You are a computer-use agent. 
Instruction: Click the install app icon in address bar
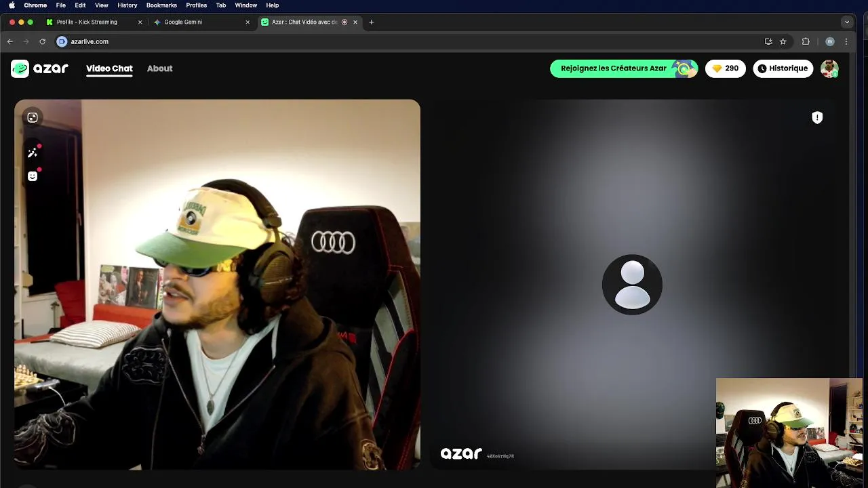coord(768,41)
